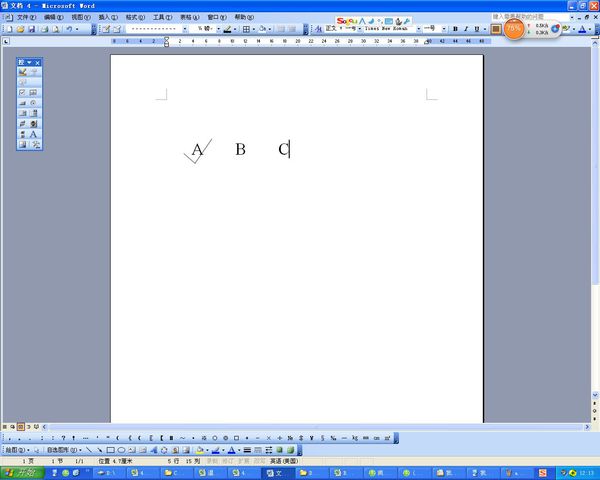The width and height of the screenshot is (600, 480).
Task: Toggle the character border button
Action: click(496, 29)
